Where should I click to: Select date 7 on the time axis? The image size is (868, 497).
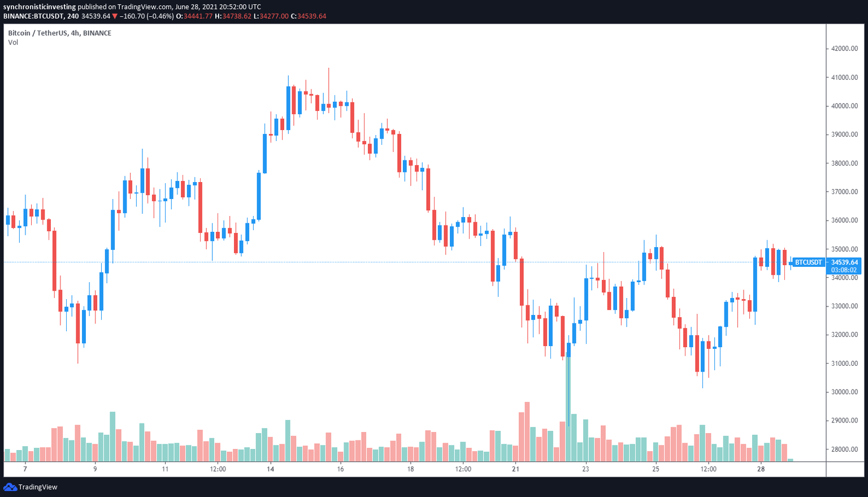(x=25, y=469)
